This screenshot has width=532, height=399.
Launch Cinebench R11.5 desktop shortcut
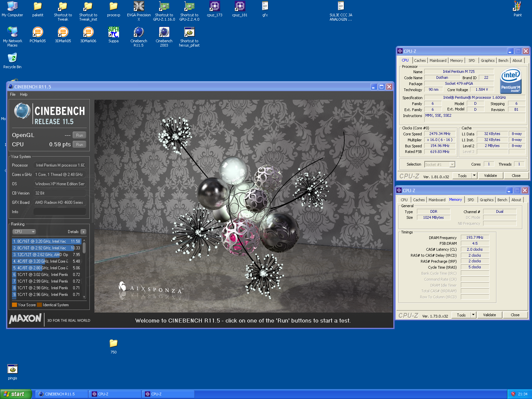pos(139,37)
